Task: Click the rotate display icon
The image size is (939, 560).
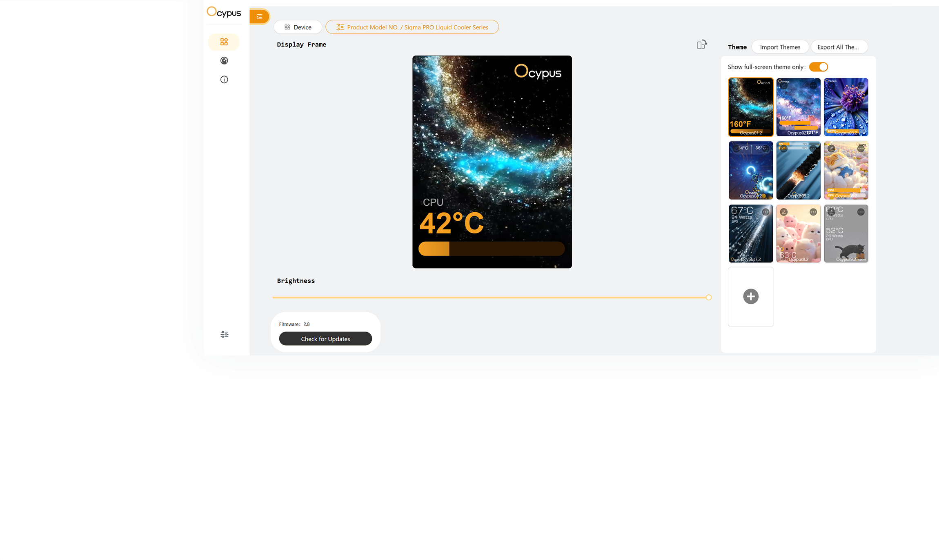Action: 701,44
